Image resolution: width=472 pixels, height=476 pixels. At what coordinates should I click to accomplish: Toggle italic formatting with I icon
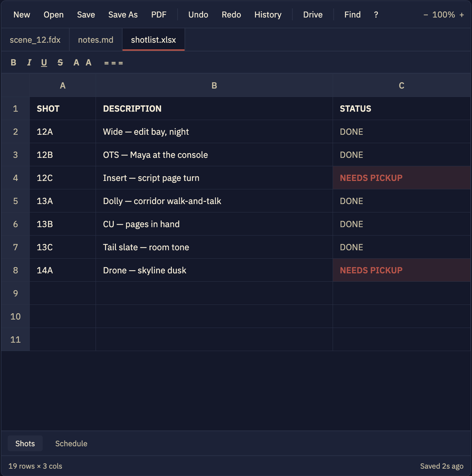click(29, 63)
